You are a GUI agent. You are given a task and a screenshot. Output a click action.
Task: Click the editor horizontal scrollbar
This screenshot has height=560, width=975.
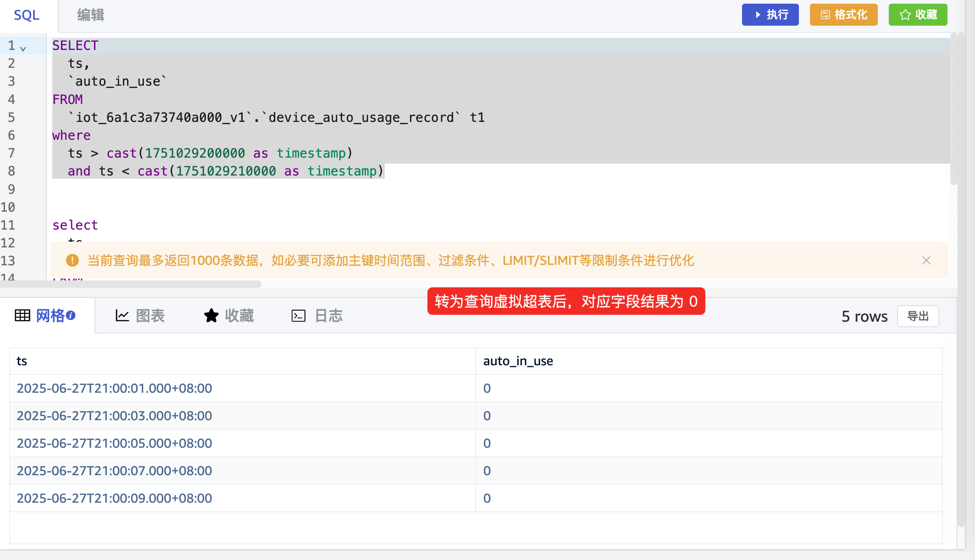tap(131, 284)
